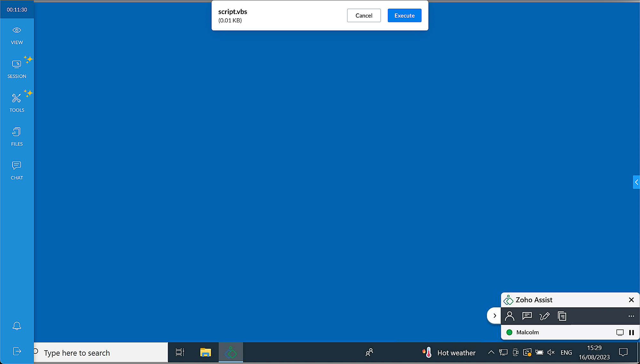Open notifications via the bell icon

[16, 326]
